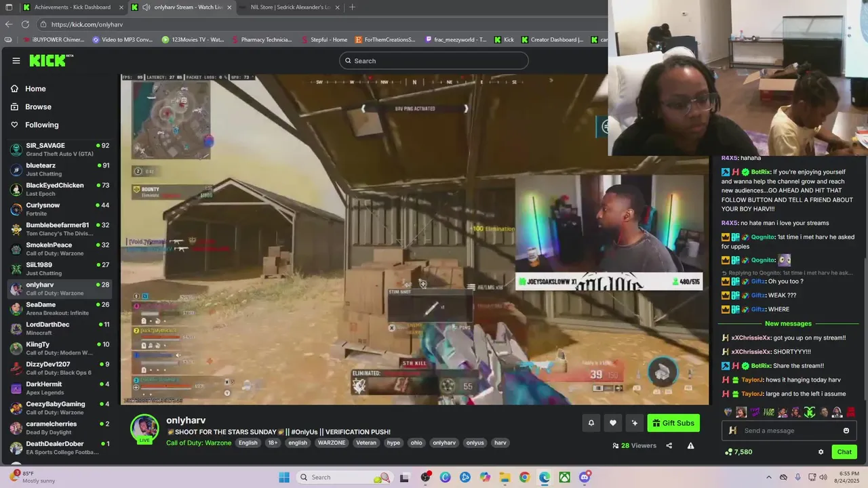Viewport: 868px width, 488px height.
Task: Click the 7,580 channel points icon
Action: point(729,452)
